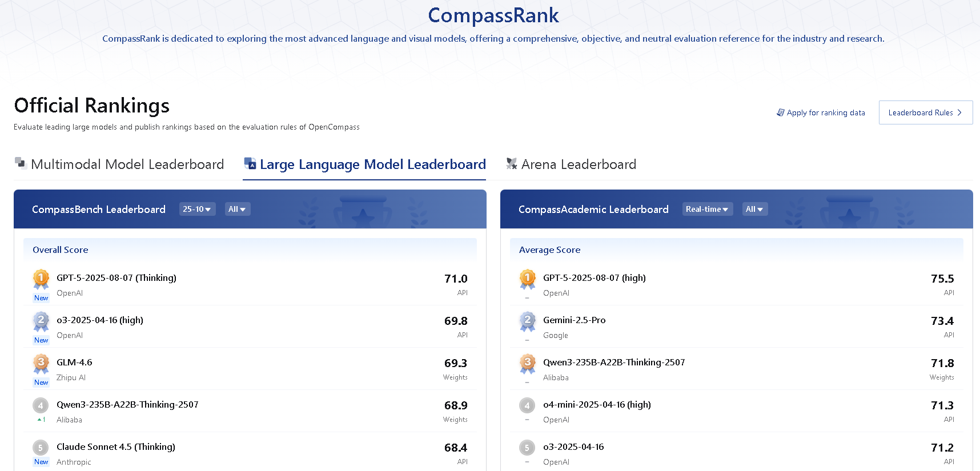Expand the All filter in CompassBench Leaderboard
This screenshot has height=471, width=980.
point(237,209)
